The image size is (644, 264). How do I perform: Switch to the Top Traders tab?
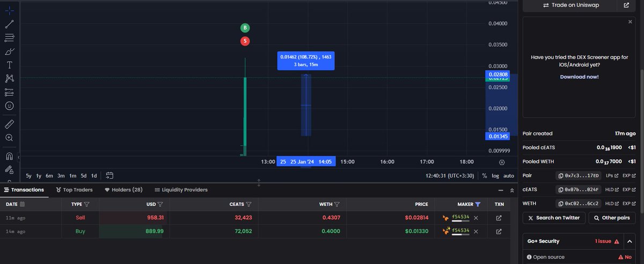click(x=74, y=190)
